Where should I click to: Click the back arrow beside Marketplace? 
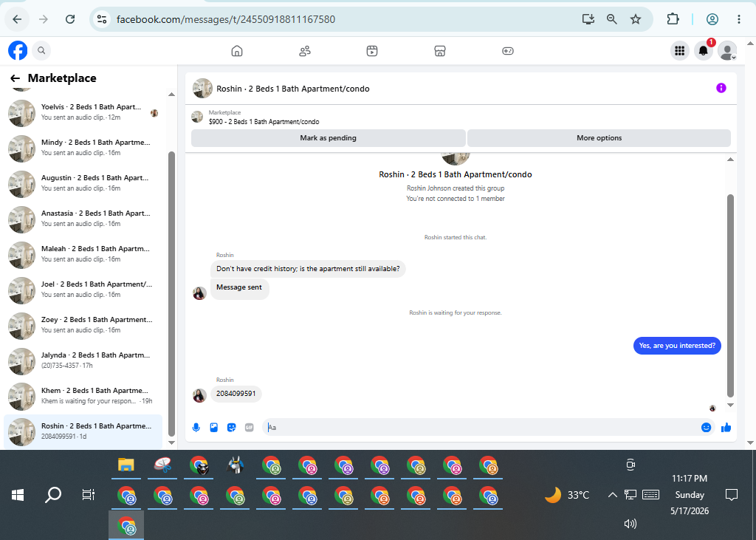coord(16,78)
